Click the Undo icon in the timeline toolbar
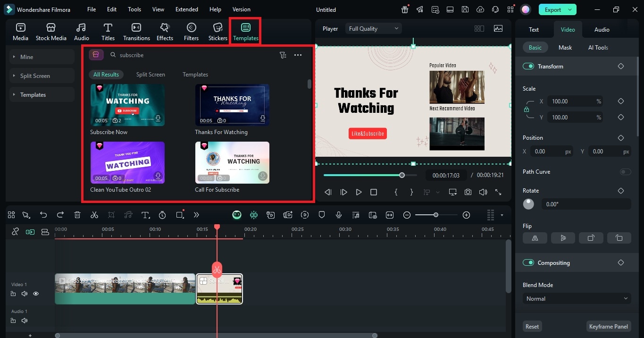 (x=43, y=215)
